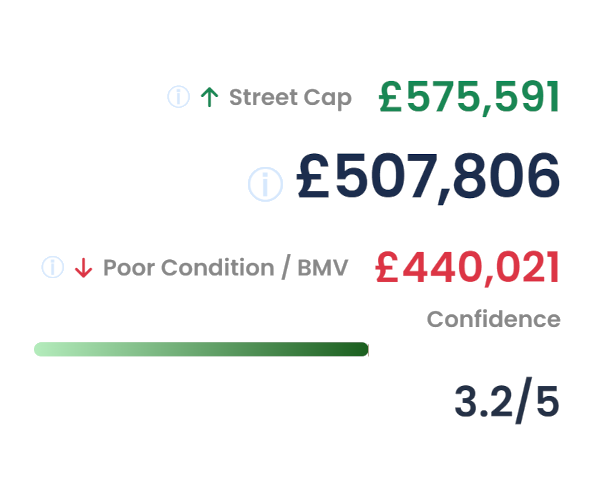Image resolution: width=600 pixels, height=500 pixels.
Task: Click the Poor Condition / BMV label
Action: 225,267
